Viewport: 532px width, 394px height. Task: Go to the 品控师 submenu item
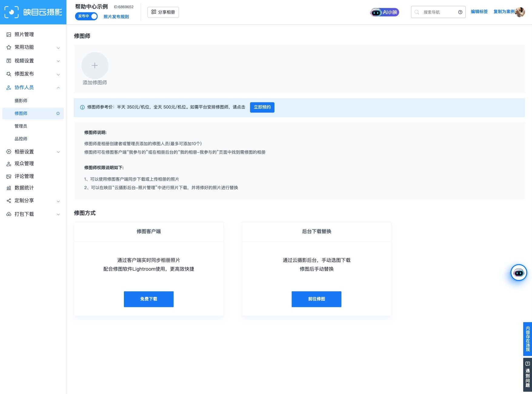21,139
